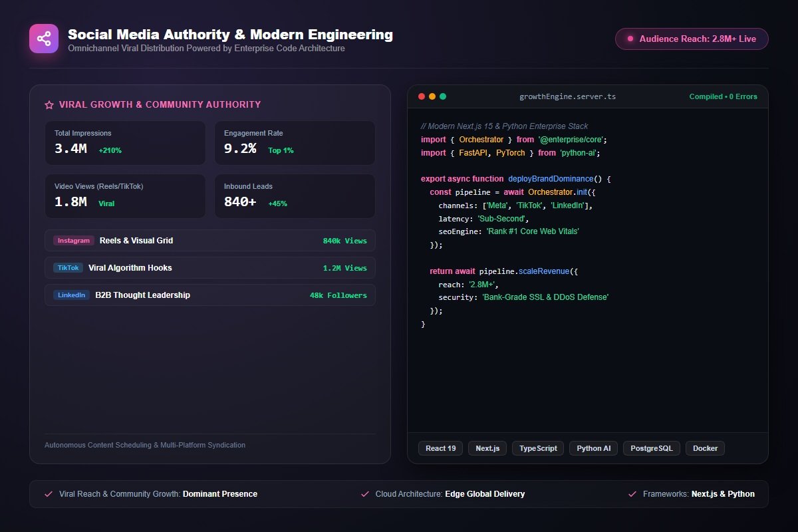Image resolution: width=798 pixels, height=532 pixels.
Task: Click the Instagram platform badge
Action: (74, 241)
